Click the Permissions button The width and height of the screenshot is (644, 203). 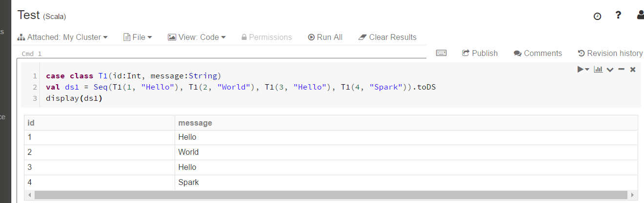(266, 37)
